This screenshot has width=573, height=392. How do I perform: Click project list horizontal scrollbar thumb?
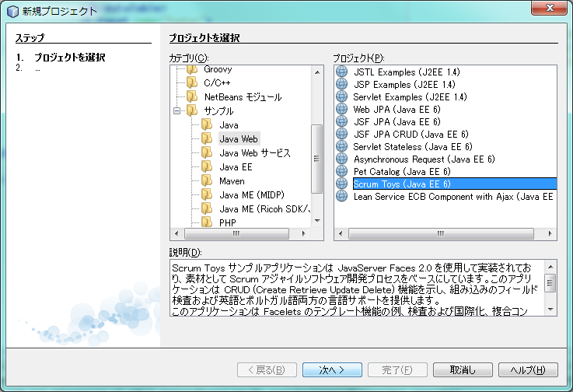(x=441, y=233)
